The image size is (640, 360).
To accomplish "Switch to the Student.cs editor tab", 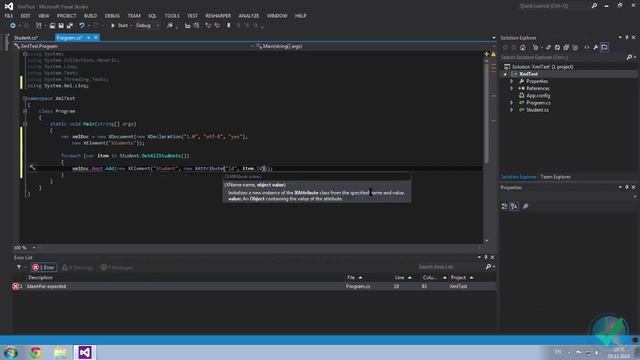I will 26,38.
